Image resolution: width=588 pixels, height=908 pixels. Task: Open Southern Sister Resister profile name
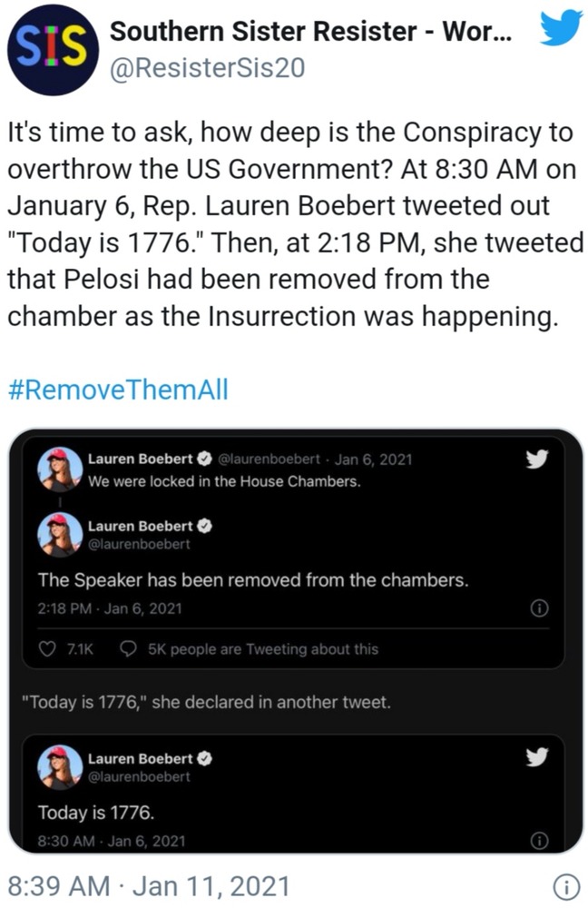(310, 31)
